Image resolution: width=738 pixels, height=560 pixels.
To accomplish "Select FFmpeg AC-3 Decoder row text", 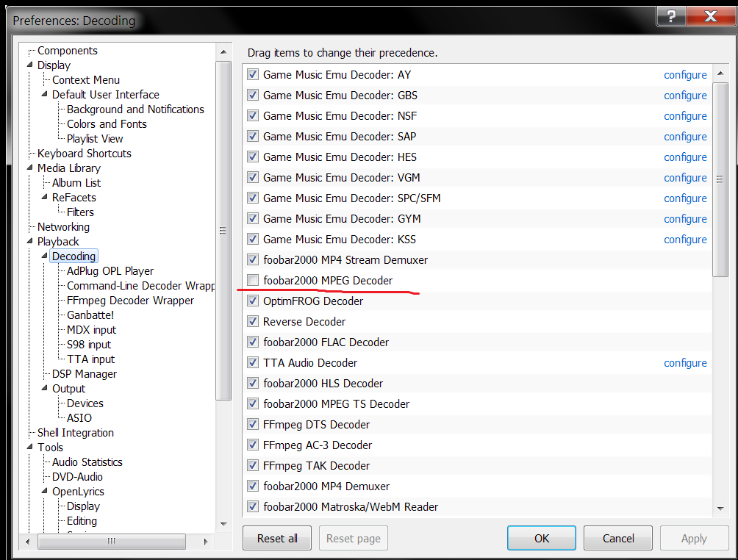I will 318,445.
